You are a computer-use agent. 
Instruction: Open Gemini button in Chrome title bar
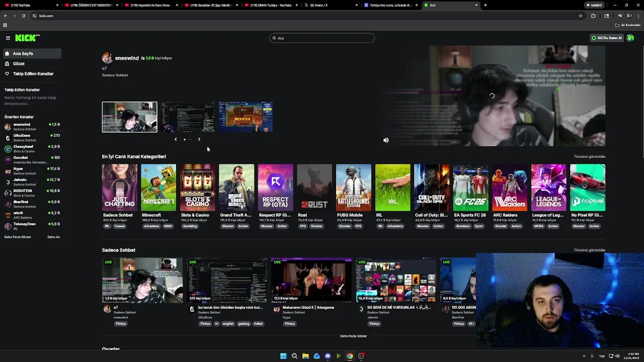point(594,5)
